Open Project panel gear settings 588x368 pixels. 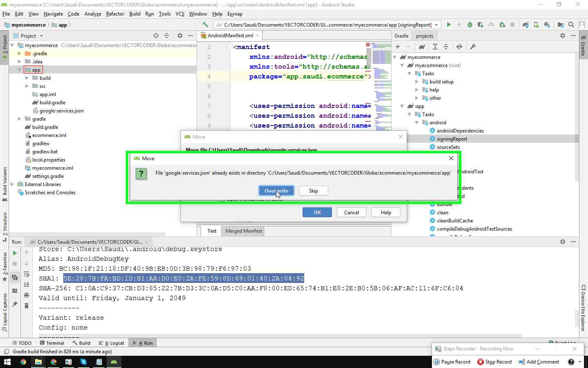point(180,36)
